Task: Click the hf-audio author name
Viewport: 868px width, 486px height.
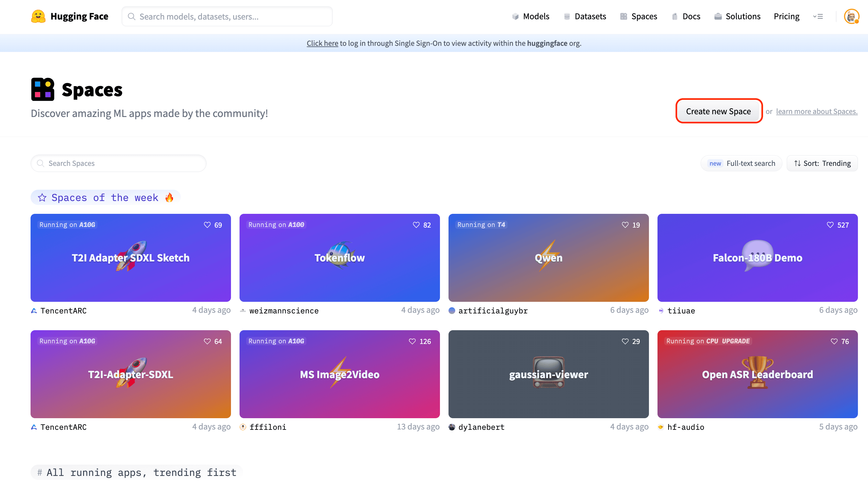Action: click(686, 427)
